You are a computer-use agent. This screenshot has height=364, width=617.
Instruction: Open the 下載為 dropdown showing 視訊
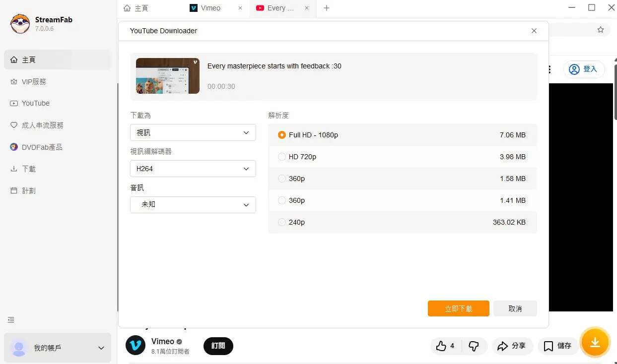[x=193, y=132]
